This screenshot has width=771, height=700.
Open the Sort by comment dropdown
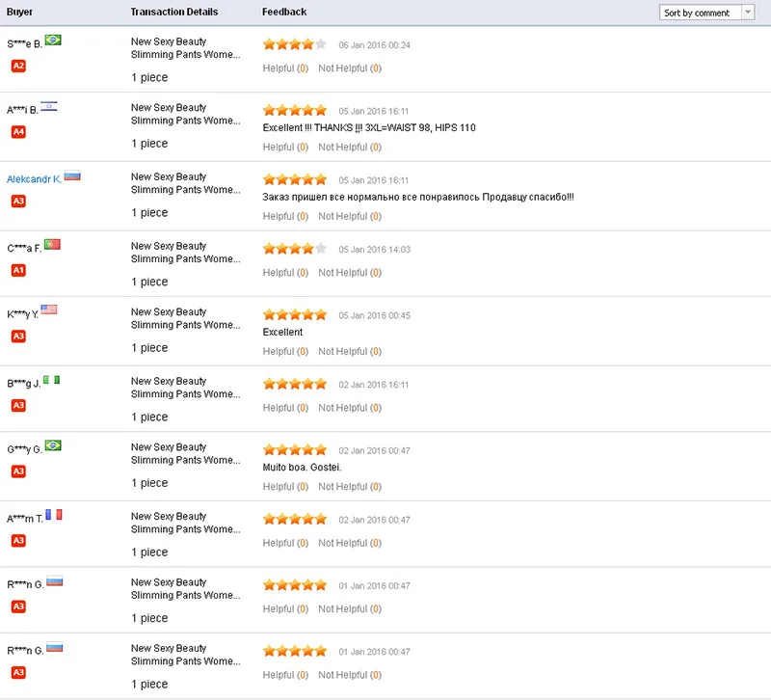[706, 13]
